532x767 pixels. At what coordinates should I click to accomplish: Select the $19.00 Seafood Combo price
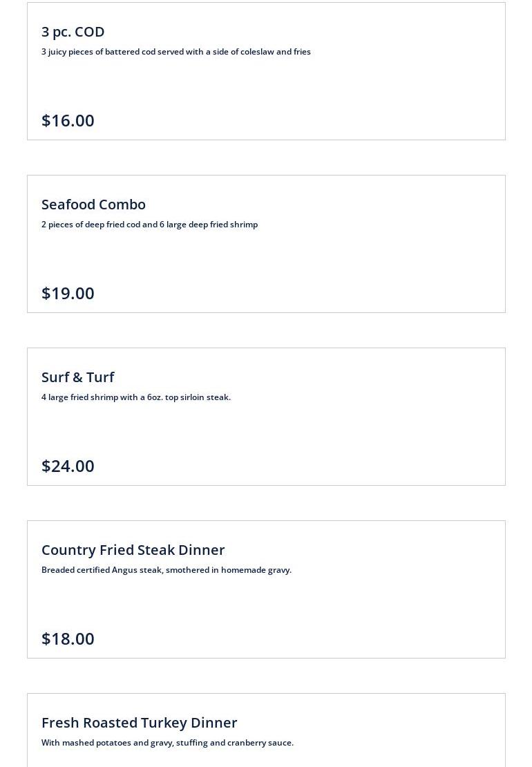click(68, 293)
